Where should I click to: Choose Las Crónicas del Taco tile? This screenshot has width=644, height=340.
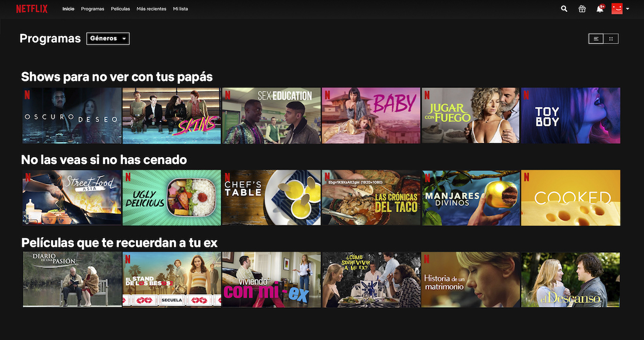(x=371, y=198)
